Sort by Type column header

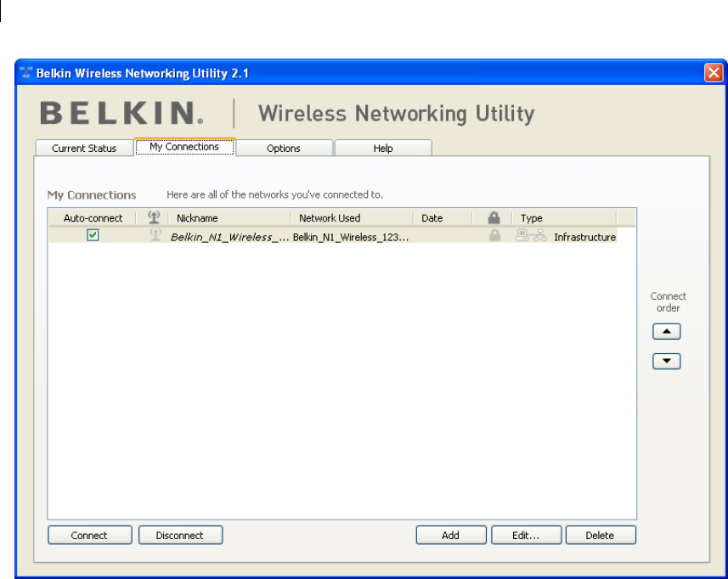[x=564, y=217]
